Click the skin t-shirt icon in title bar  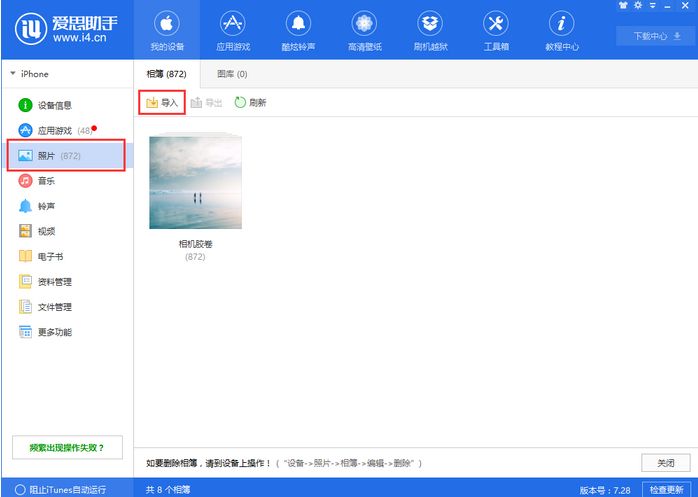tap(622, 5)
